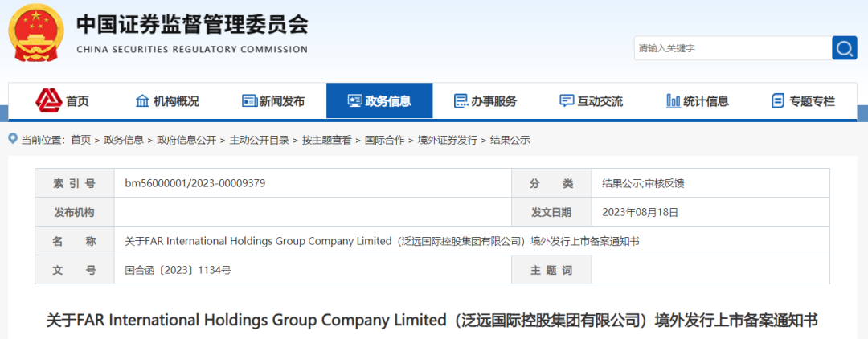Click the 发布机构 header cell
The image size is (868, 339).
pyautogui.click(x=75, y=212)
